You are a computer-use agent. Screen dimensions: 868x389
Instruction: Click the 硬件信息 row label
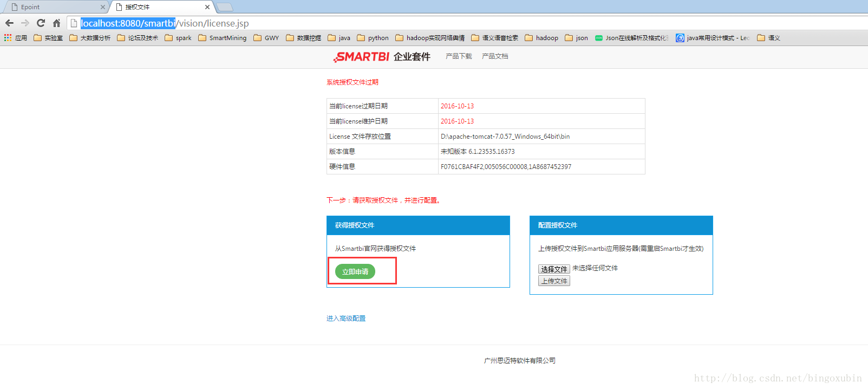tap(342, 167)
